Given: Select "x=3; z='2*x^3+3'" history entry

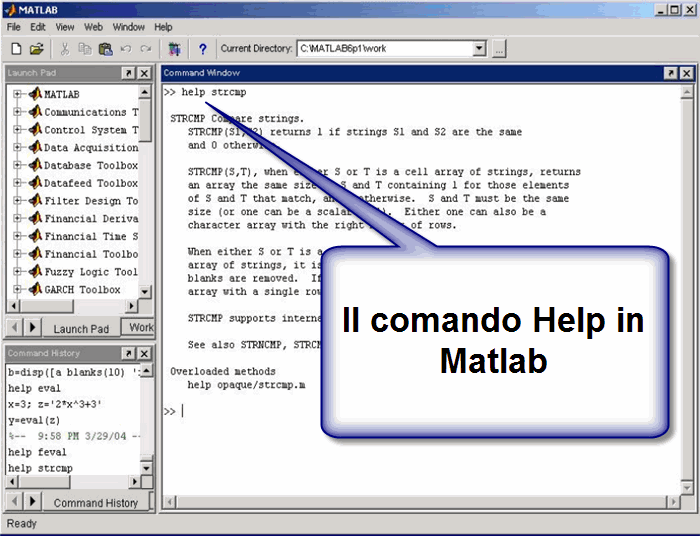Looking at the screenshot, I should tap(55, 404).
